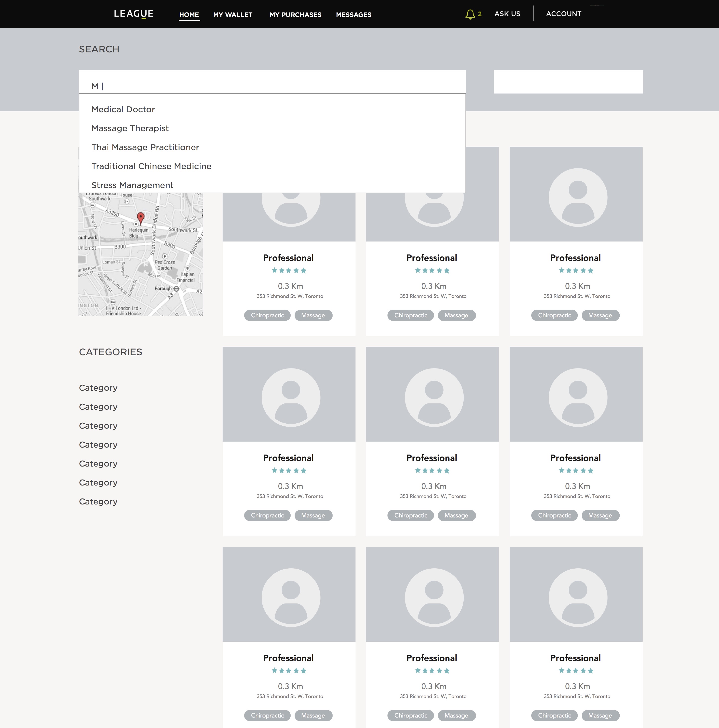Image resolution: width=719 pixels, height=728 pixels.
Task: Click the League logo
Action: tap(134, 14)
